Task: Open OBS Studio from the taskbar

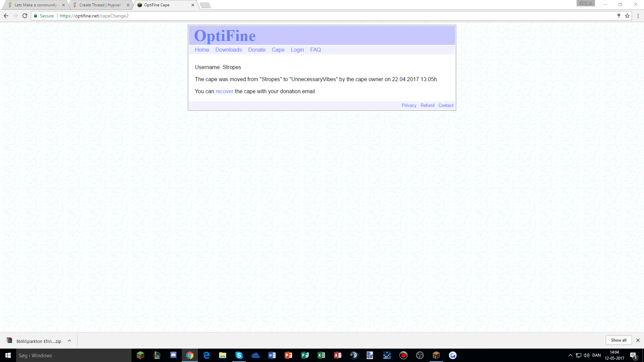Action: coord(420,355)
